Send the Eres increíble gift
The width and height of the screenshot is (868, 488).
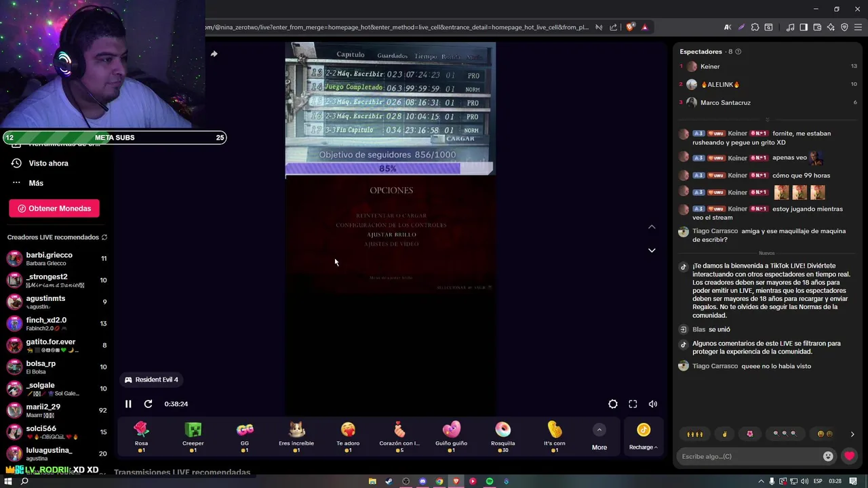coord(296,436)
